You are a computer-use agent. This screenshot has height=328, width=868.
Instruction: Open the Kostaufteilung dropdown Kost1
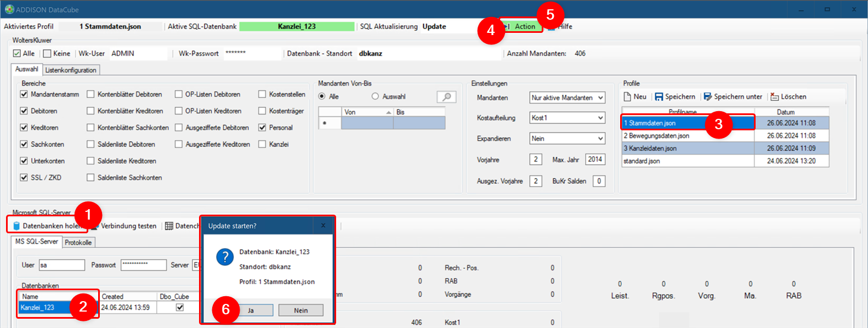pyautogui.click(x=568, y=118)
